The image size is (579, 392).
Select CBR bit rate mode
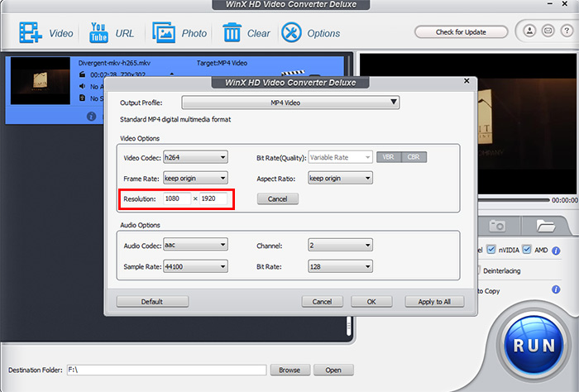coord(414,157)
